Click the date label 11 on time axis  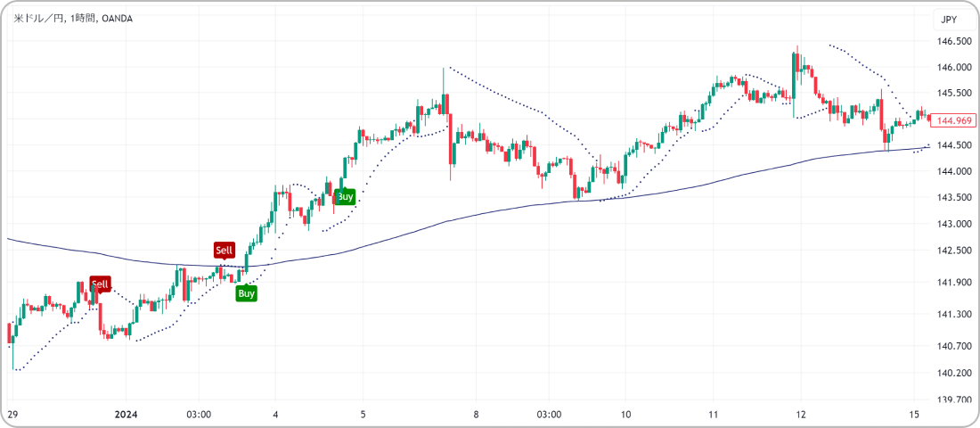click(713, 415)
